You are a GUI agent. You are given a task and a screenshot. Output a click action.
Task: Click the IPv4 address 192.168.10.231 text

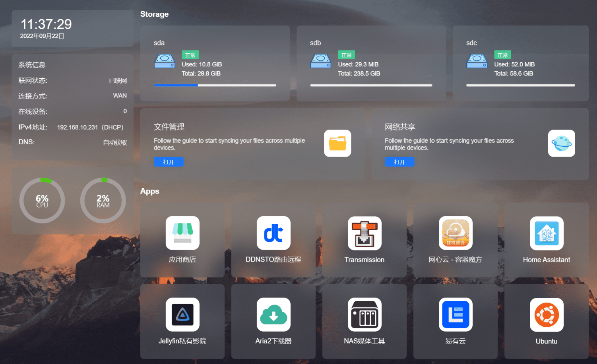(77, 127)
